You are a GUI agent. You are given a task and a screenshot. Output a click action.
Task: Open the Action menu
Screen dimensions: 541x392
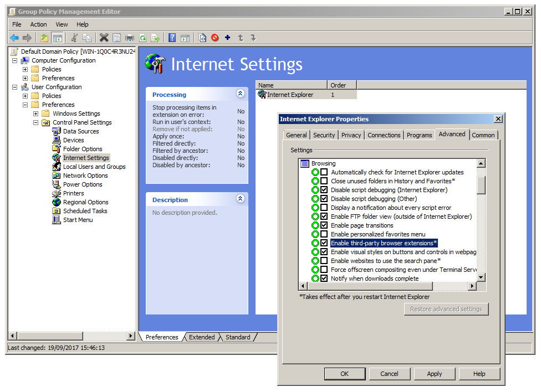[x=38, y=24]
